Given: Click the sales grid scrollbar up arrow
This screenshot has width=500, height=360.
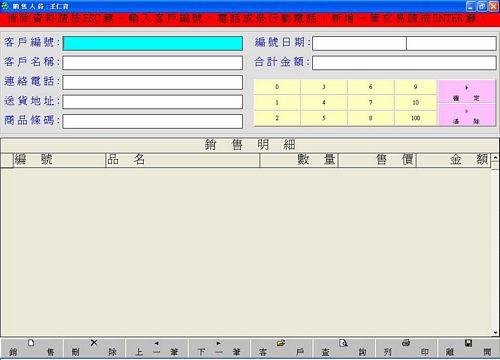Looking at the screenshot, I should tap(495, 157).
